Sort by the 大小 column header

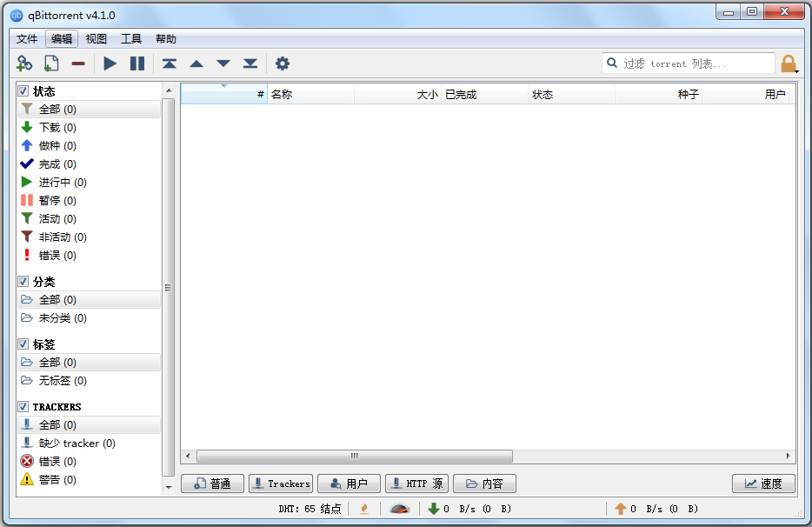[x=397, y=94]
